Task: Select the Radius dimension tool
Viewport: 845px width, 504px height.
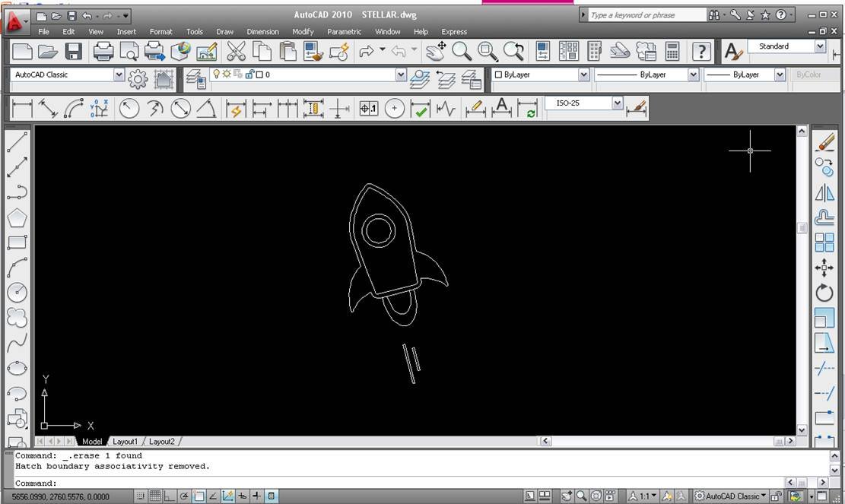Action: pyautogui.click(x=129, y=109)
